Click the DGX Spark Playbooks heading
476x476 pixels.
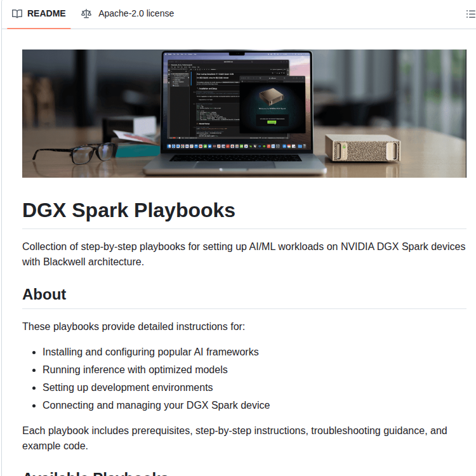(129, 210)
